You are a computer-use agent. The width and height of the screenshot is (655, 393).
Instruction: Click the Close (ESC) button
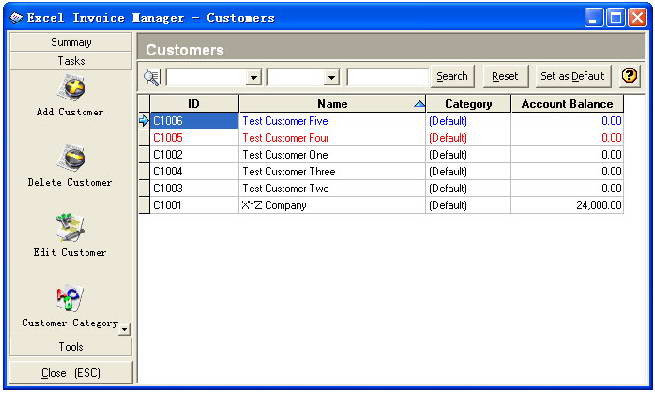(x=71, y=373)
